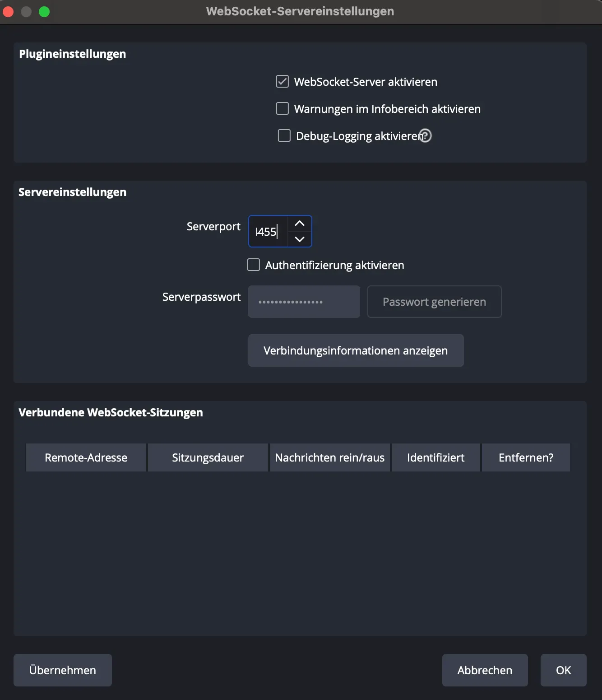Increment the Serverport with the up arrow
This screenshot has height=700, width=602.
tap(299, 224)
